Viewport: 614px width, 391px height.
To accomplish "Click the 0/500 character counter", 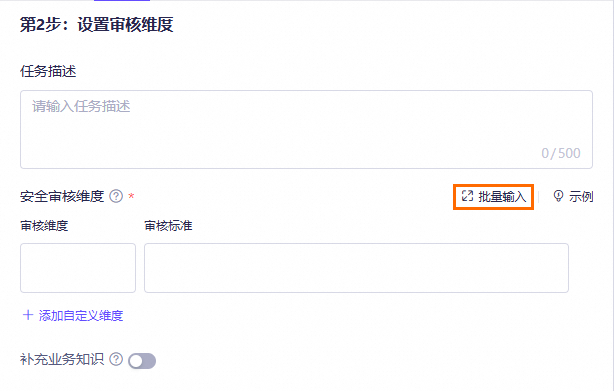I will tap(561, 153).
